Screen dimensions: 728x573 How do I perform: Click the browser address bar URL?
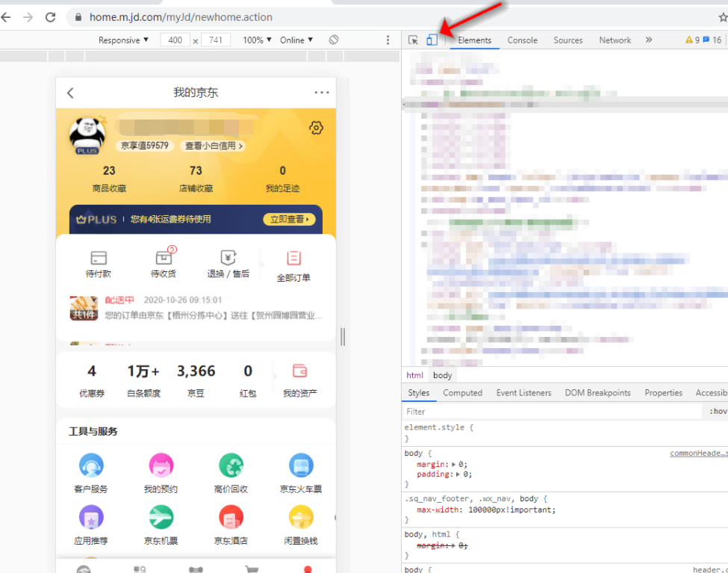coord(181,17)
